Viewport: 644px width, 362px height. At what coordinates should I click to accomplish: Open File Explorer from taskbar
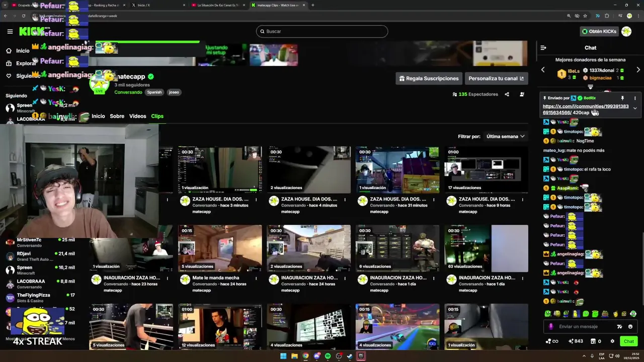294,356
